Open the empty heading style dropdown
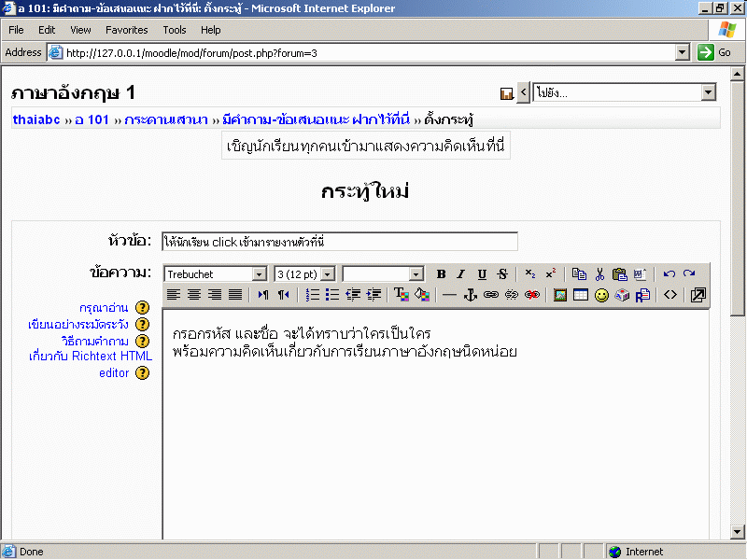Screen dimensions: 747x560 (x=416, y=274)
